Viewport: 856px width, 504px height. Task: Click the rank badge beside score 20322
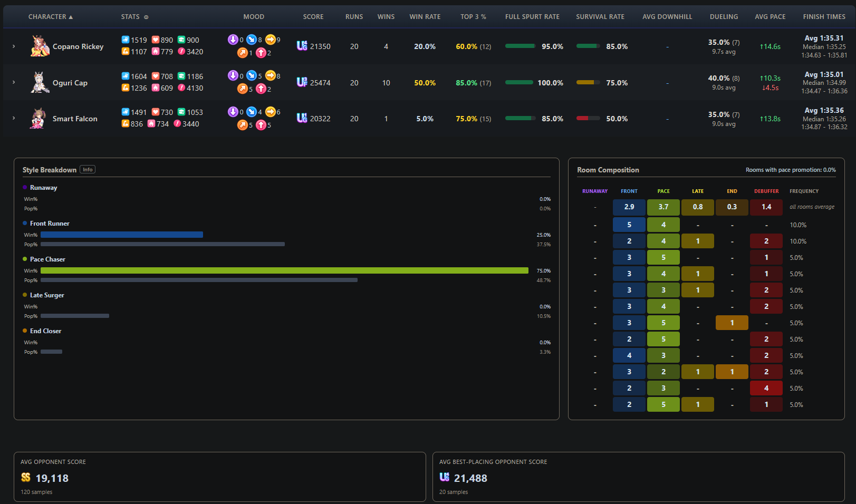tap(302, 118)
